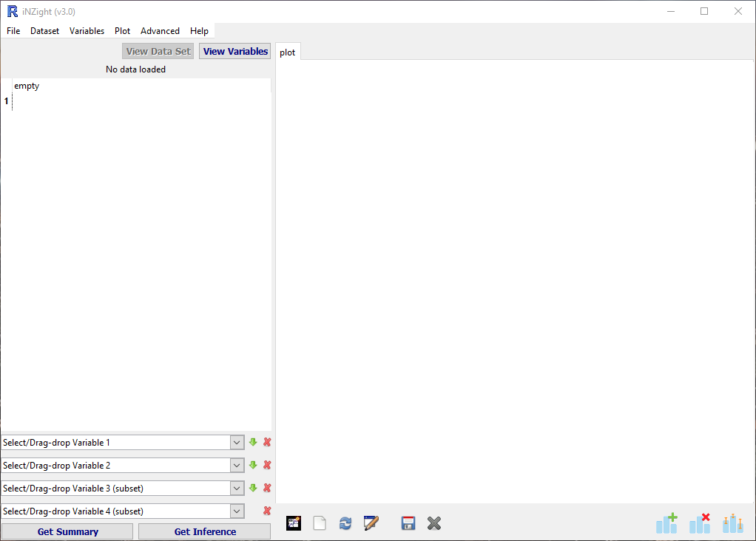
Task: Open the inference information bar chart icon
Action: 732,523
